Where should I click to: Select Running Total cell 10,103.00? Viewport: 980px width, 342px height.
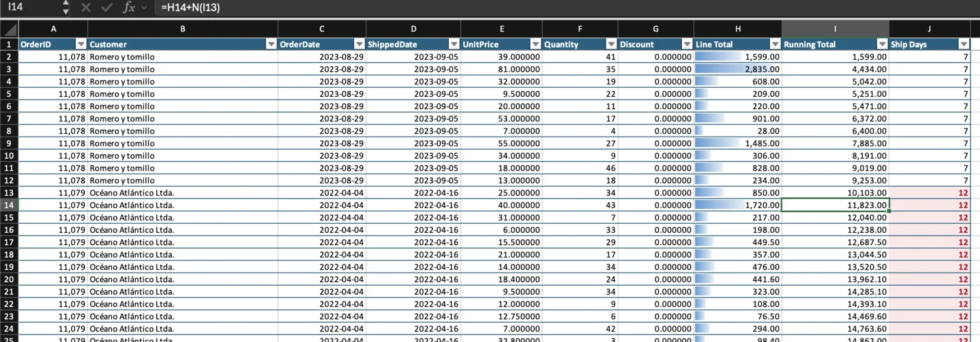pos(835,193)
